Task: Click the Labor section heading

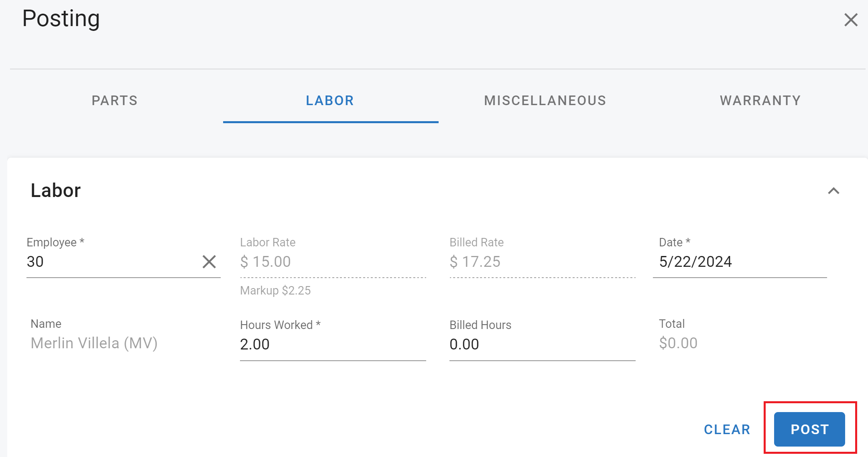Action: pos(56,190)
